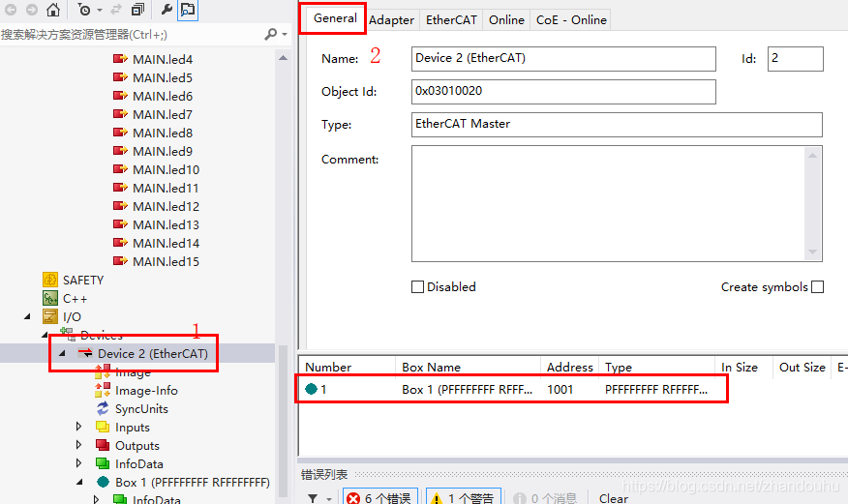Click the Clear button in error list
This screenshot has width=848, height=504.
(614, 498)
